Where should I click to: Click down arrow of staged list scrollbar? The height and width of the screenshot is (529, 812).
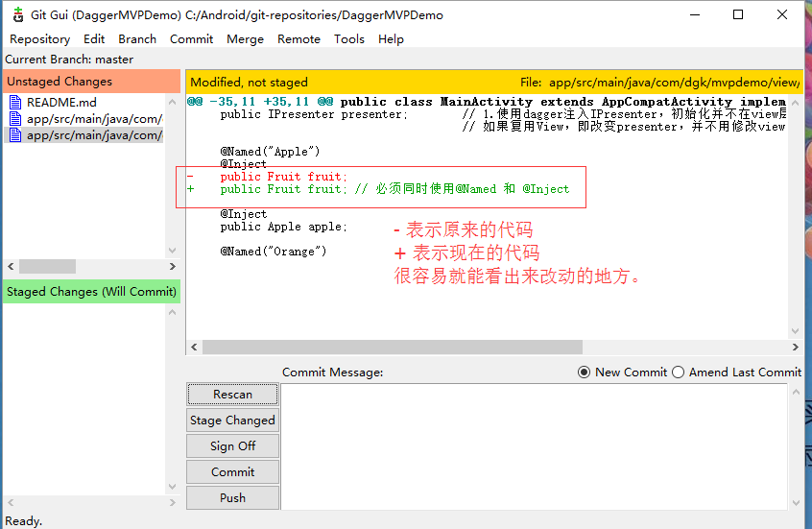pos(173,487)
